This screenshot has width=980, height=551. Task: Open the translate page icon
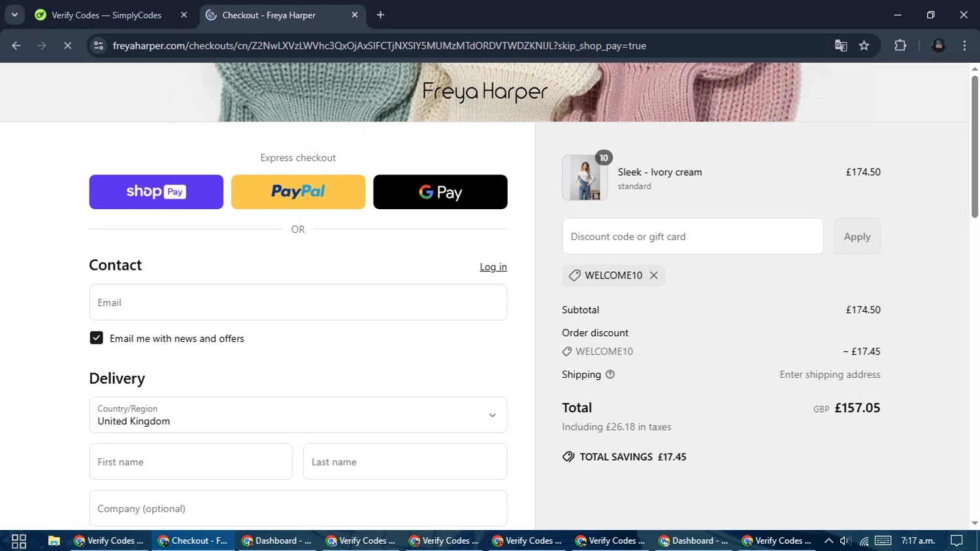(841, 46)
